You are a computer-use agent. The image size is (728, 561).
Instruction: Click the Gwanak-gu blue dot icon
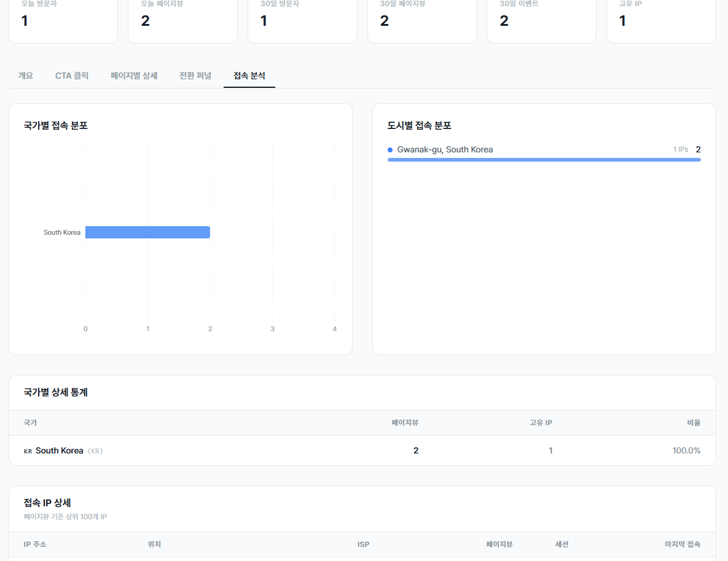pos(390,149)
